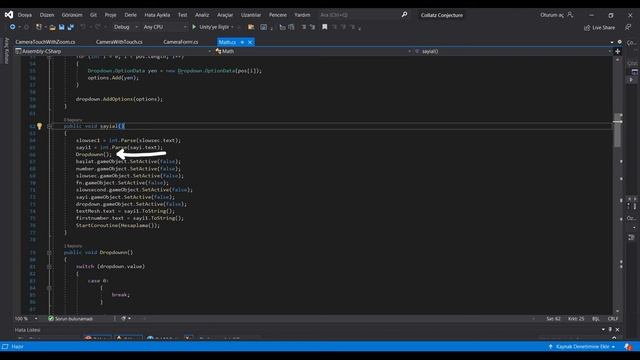Click the Ara search input field

(x=359, y=15)
